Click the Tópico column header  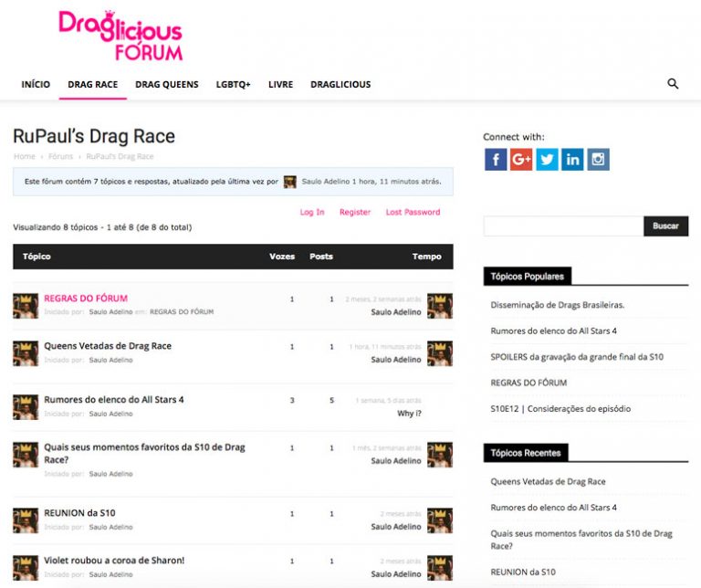37,257
